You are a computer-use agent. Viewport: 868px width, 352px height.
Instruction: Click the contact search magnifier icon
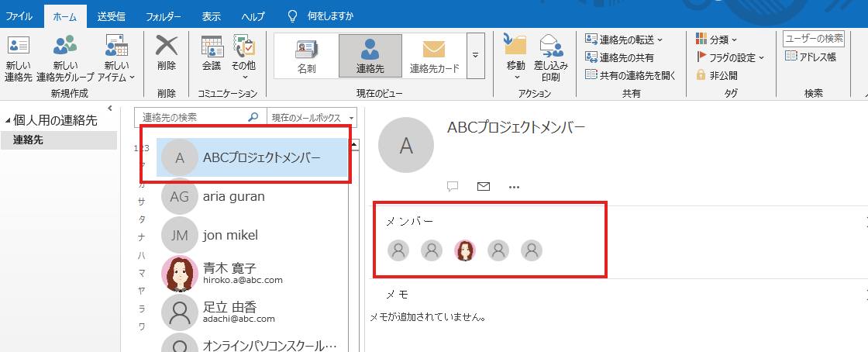[253, 117]
